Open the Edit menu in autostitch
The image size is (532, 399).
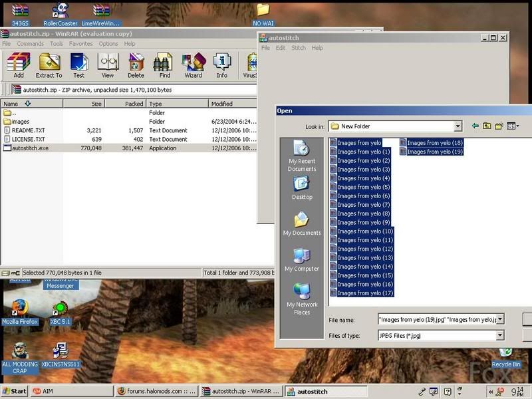tap(280, 48)
